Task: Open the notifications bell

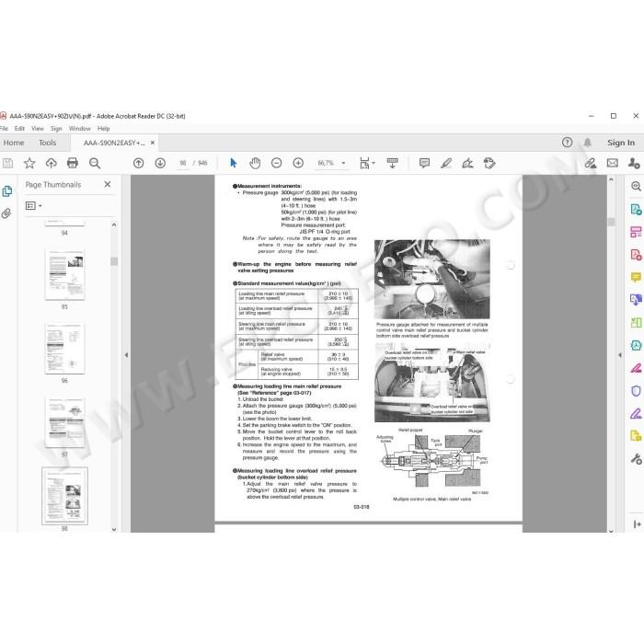Action: click(588, 143)
